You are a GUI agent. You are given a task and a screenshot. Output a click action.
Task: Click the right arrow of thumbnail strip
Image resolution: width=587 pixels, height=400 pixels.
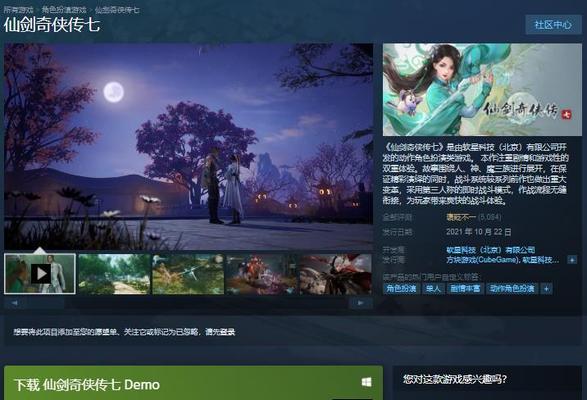(x=360, y=303)
